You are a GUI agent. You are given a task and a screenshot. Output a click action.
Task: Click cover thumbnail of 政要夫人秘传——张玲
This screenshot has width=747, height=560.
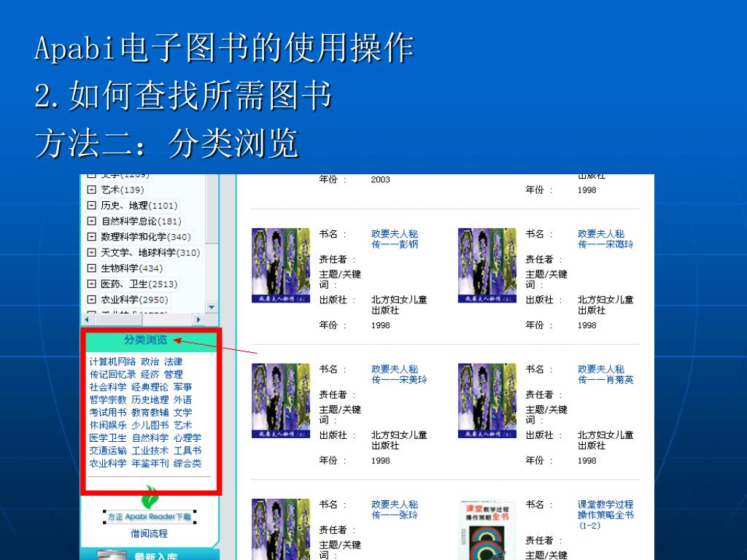tap(281, 529)
